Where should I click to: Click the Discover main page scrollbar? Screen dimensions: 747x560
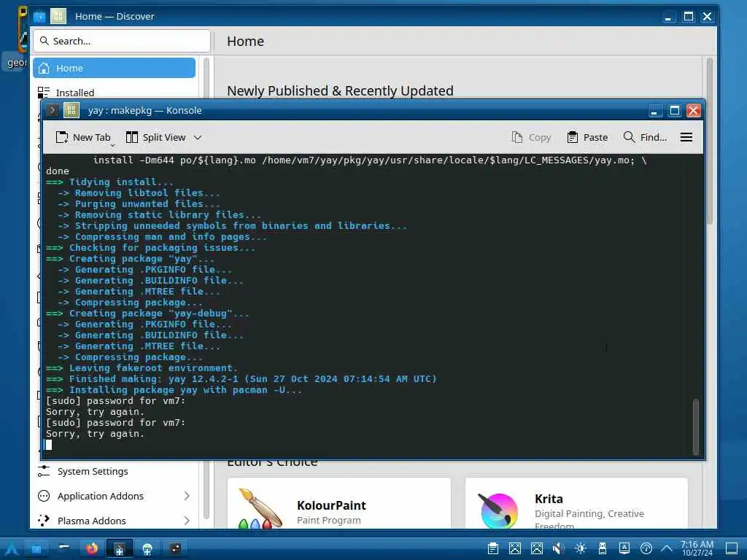(x=709, y=141)
